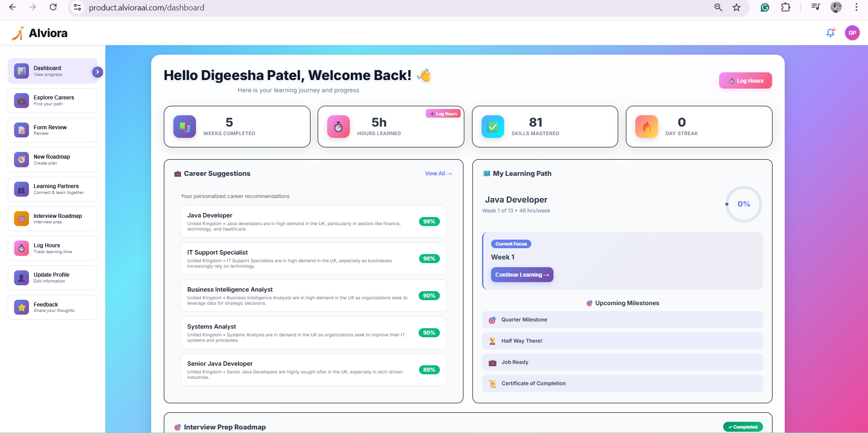Image resolution: width=868 pixels, height=434 pixels.
Task: Select the Half Way There! milestone
Action: pos(622,341)
